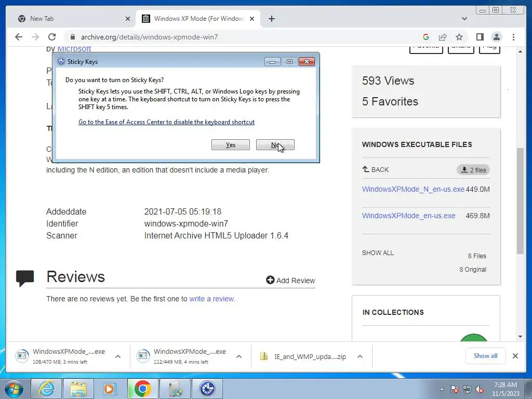Click the taskbar clock 7:28 AM
Viewport: 532px width, 399px height.
pyautogui.click(x=506, y=389)
